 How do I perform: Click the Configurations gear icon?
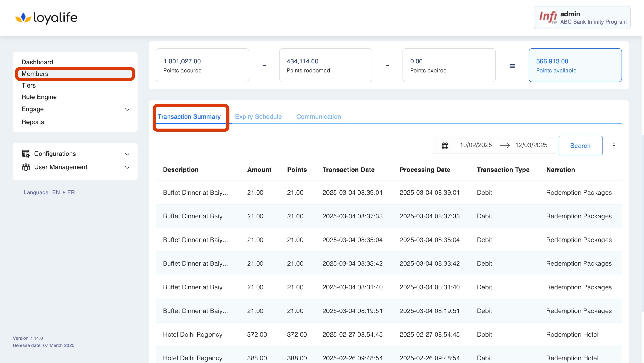tap(26, 154)
